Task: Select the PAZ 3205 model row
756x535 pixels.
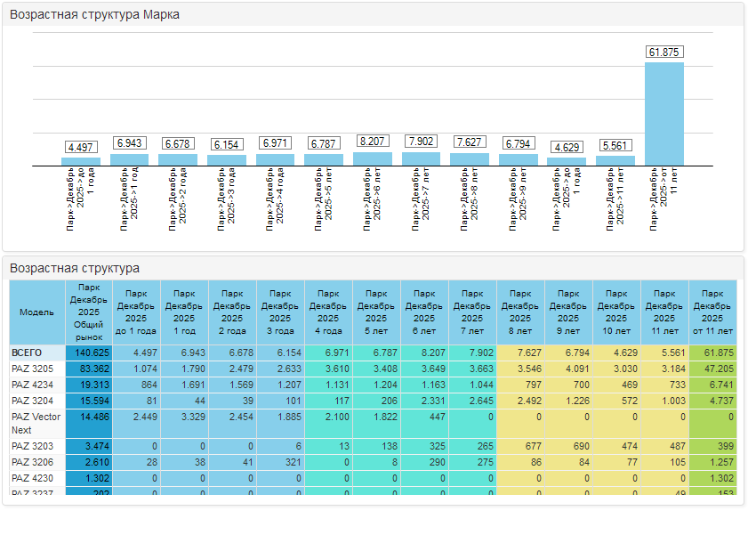Action: point(32,369)
